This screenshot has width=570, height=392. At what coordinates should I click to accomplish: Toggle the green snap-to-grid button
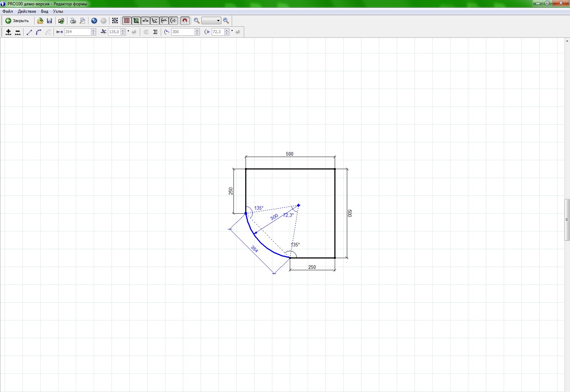[x=136, y=21]
